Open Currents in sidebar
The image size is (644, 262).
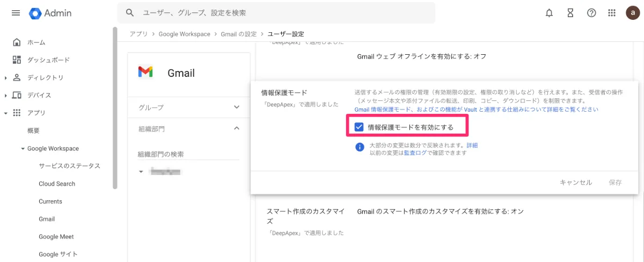(x=50, y=201)
